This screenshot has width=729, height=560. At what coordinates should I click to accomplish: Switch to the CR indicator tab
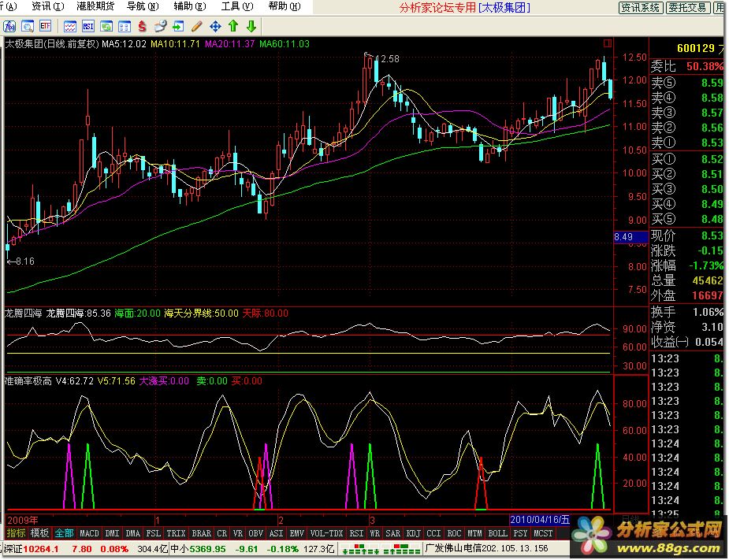[x=222, y=533]
